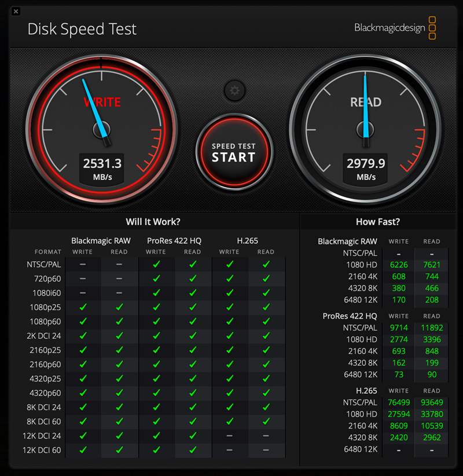Click the Blackmagic RAW 1080 HD write value 6226
The height and width of the screenshot is (476, 463).
(399, 265)
